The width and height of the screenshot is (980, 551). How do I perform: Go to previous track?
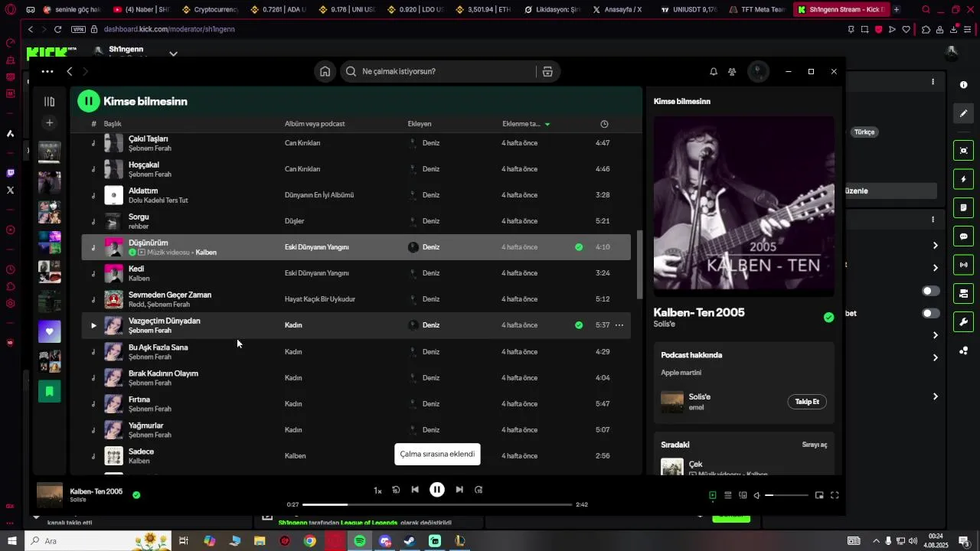(x=415, y=490)
